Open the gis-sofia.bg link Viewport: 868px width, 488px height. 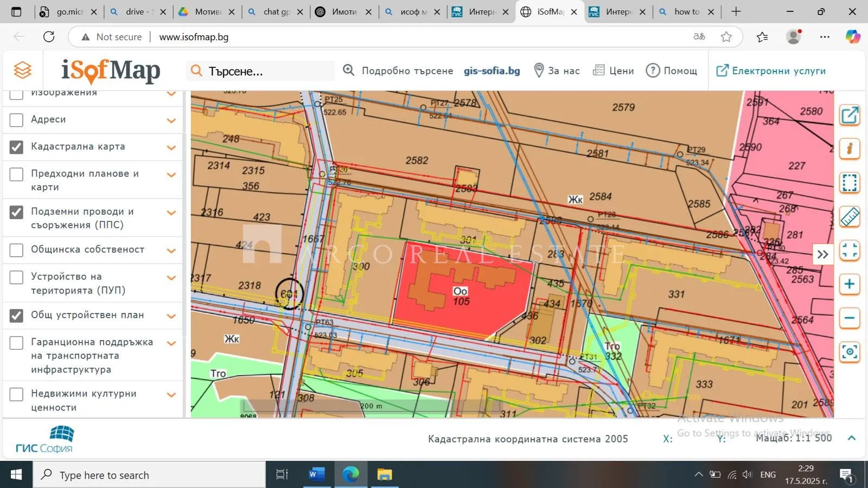[492, 70]
